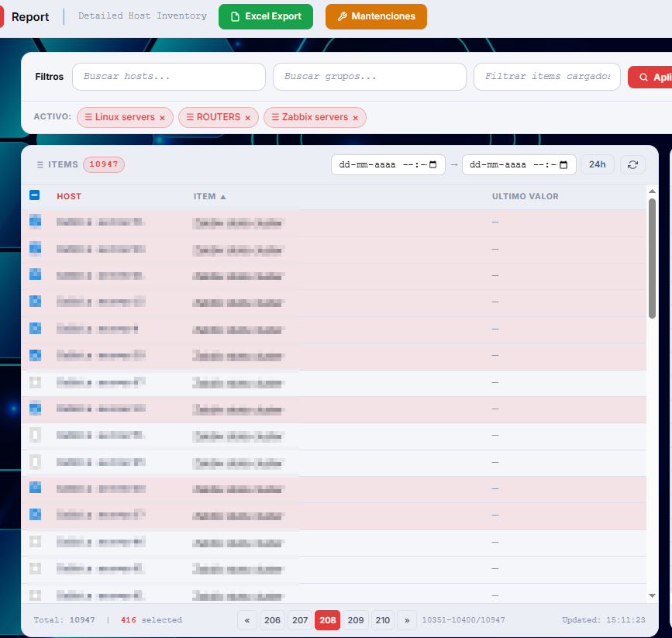The image size is (672, 638).
Task: Open the start date calendar picker icon
Action: [432, 164]
